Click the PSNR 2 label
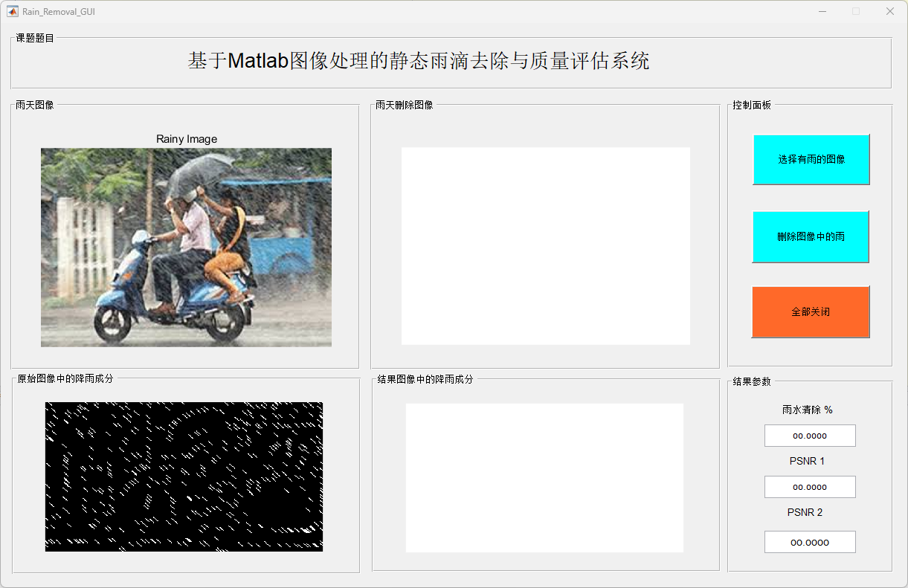The height and width of the screenshot is (588, 908). click(x=805, y=512)
